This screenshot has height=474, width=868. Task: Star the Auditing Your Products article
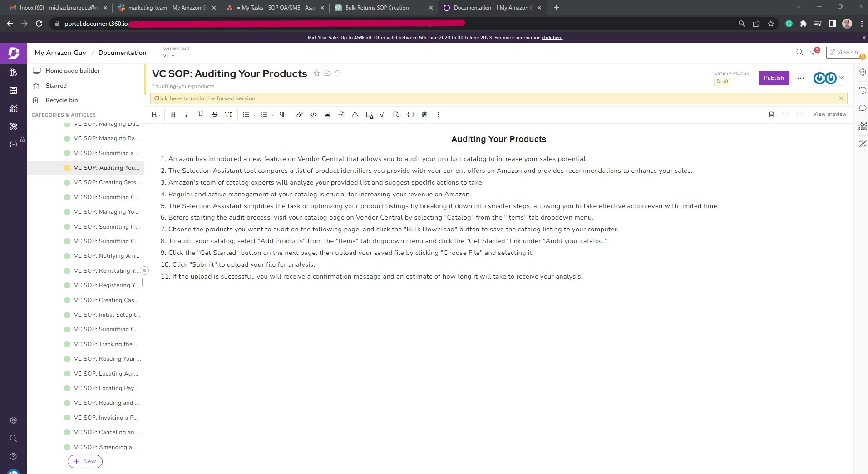click(317, 73)
